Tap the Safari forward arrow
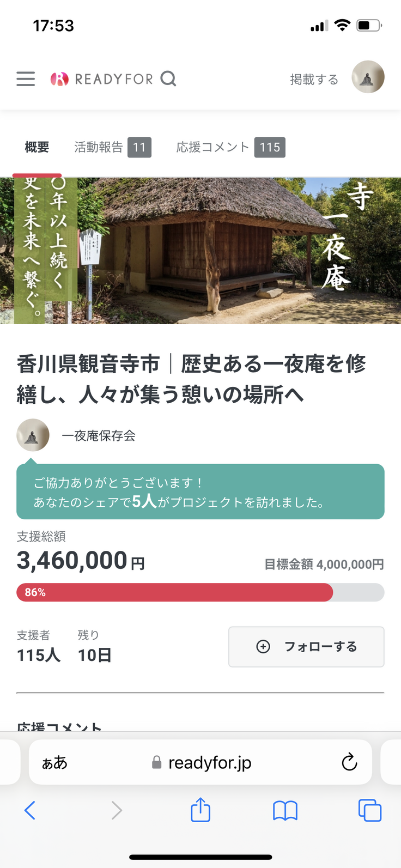The image size is (401, 868). click(x=116, y=810)
